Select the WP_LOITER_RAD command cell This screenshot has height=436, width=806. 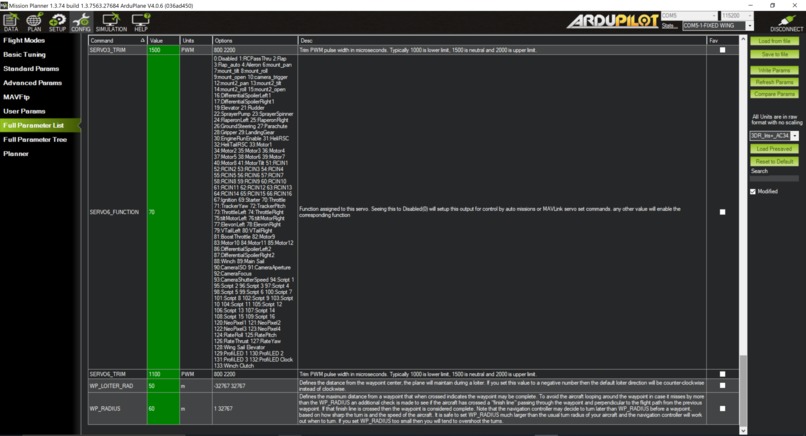click(x=118, y=386)
